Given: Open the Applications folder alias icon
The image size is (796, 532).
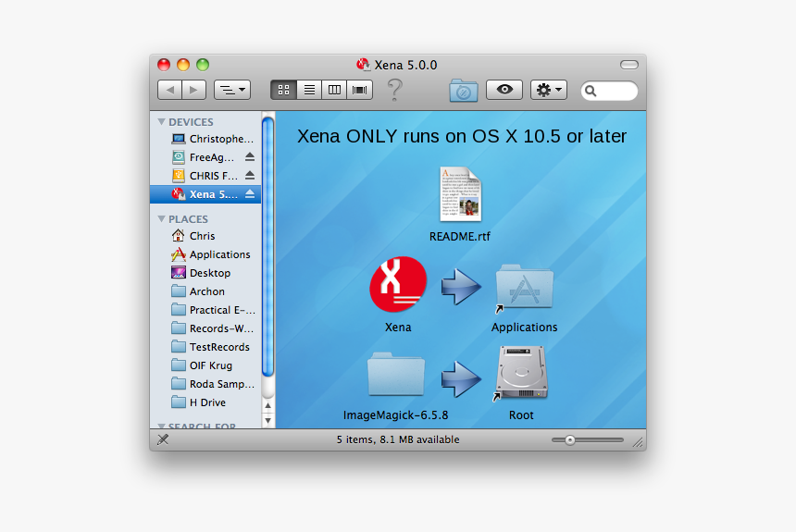Looking at the screenshot, I should (x=525, y=287).
